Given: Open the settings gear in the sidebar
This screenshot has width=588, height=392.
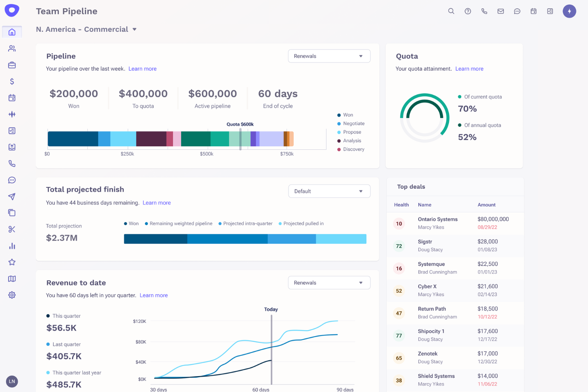Looking at the screenshot, I should [12, 295].
